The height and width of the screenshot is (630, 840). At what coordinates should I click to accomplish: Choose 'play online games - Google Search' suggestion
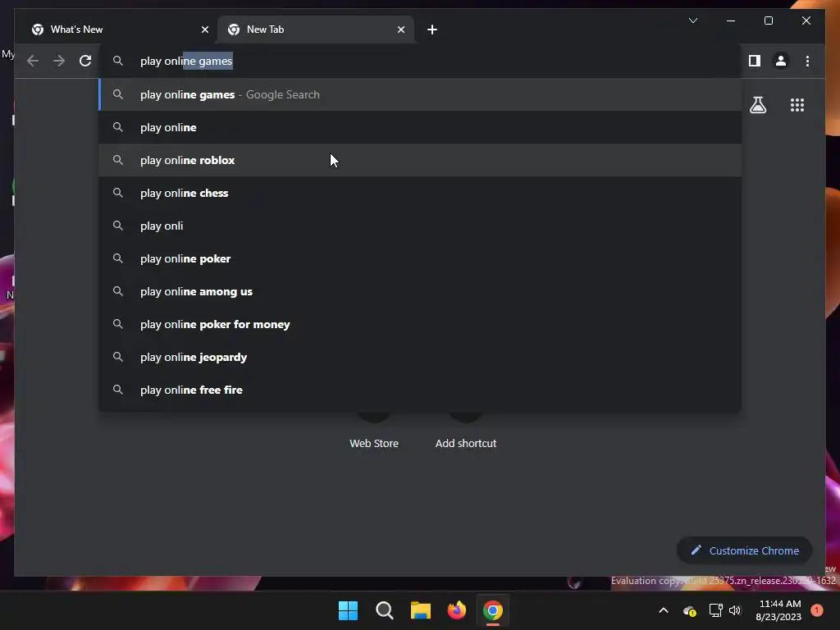click(421, 95)
